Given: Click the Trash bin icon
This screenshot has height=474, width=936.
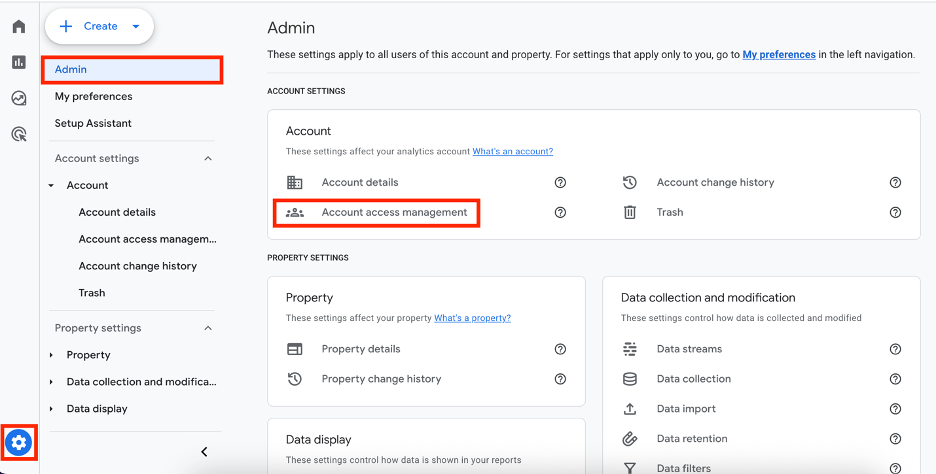Looking at the screenshot, I should (x=630, y=213).
